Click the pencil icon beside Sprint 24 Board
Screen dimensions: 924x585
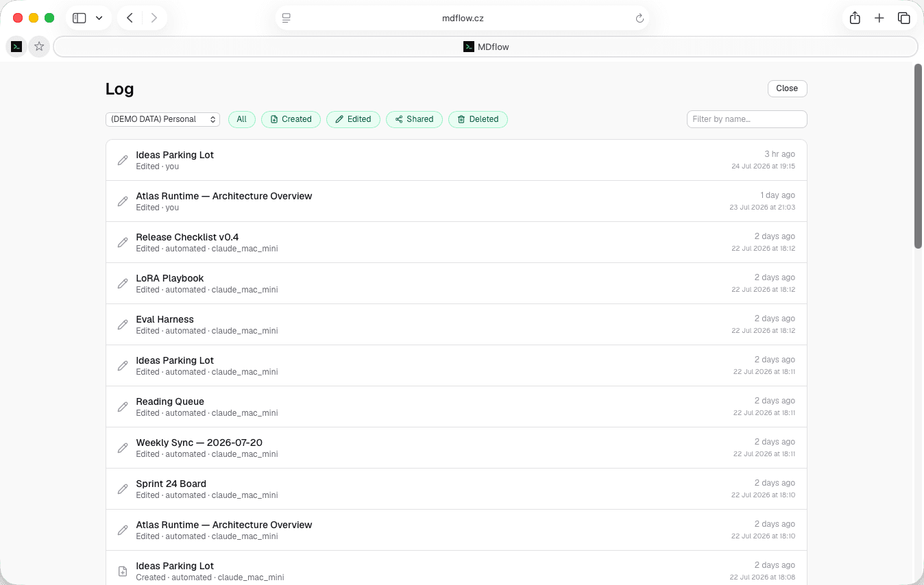coord(123,489)
